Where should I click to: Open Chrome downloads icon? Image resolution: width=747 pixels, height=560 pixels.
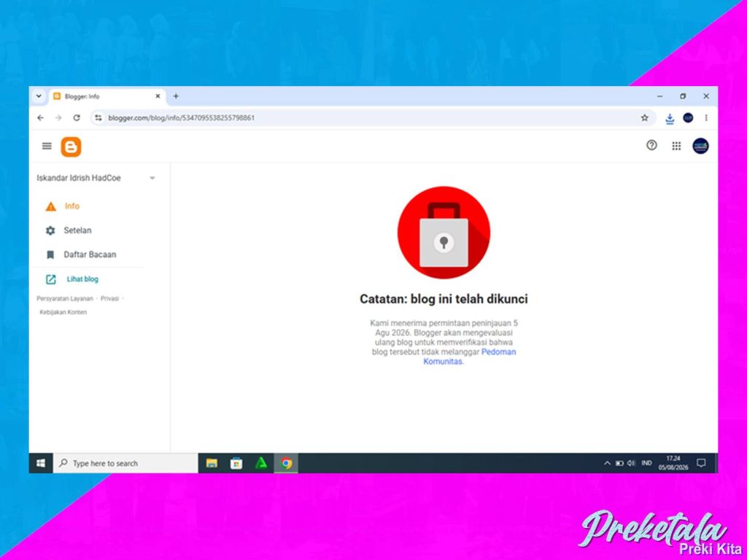click(670, 118)
